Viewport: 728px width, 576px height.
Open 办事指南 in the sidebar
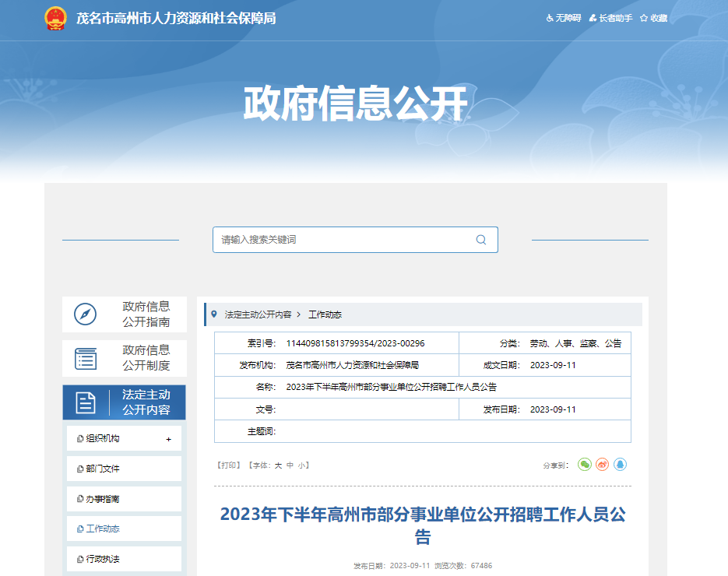pos(103,499)
